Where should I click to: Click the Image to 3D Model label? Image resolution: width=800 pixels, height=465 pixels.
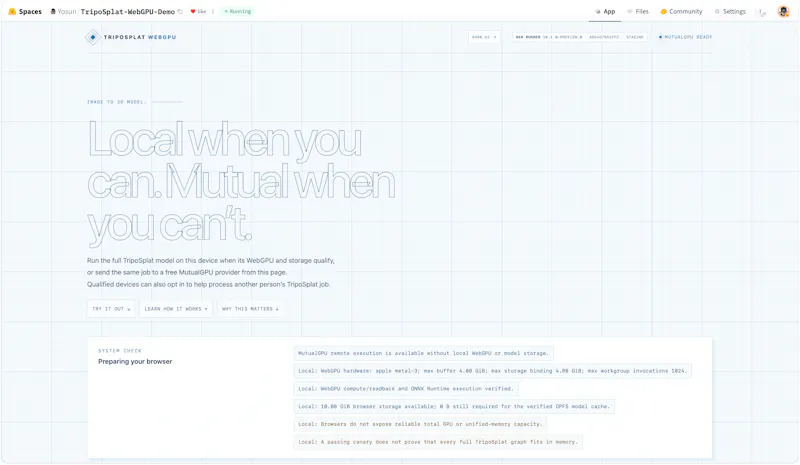click(116, 102)
